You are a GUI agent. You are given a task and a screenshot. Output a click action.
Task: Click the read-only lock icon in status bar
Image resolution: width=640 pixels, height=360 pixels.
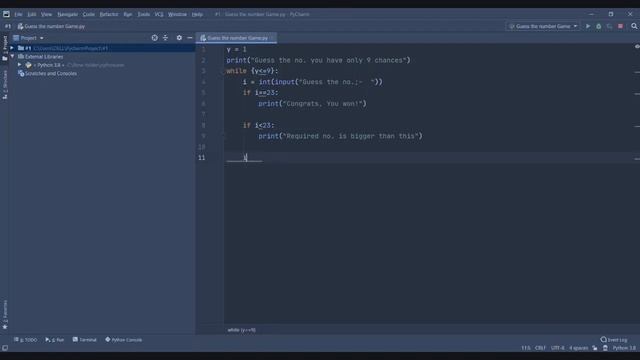click(595, 348)
